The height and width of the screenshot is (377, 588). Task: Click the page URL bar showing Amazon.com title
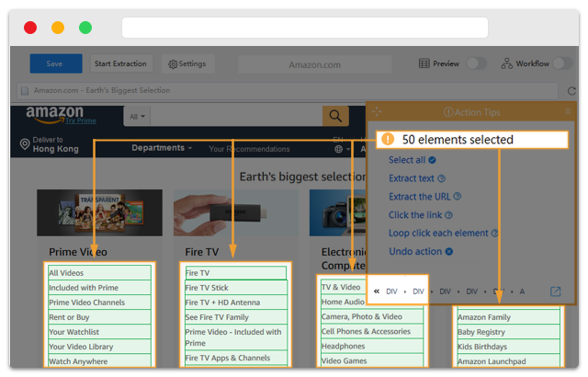coord(287,90)
